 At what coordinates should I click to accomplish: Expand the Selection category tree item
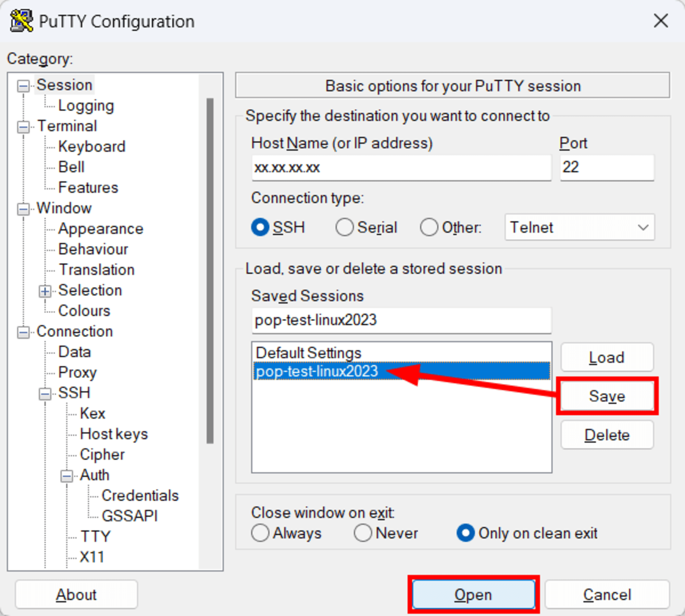[47, 290]
